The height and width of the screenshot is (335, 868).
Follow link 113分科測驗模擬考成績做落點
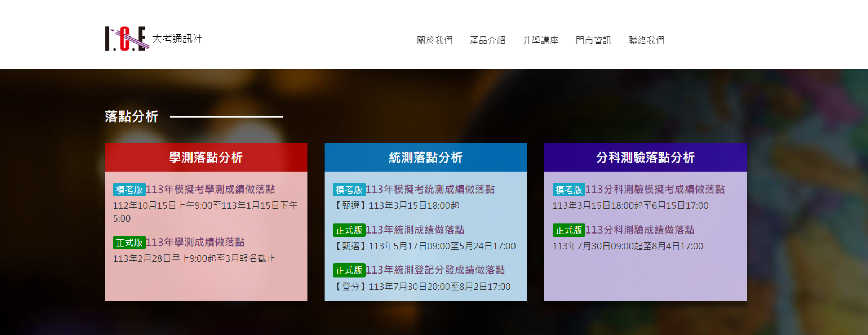pos(655,189)
